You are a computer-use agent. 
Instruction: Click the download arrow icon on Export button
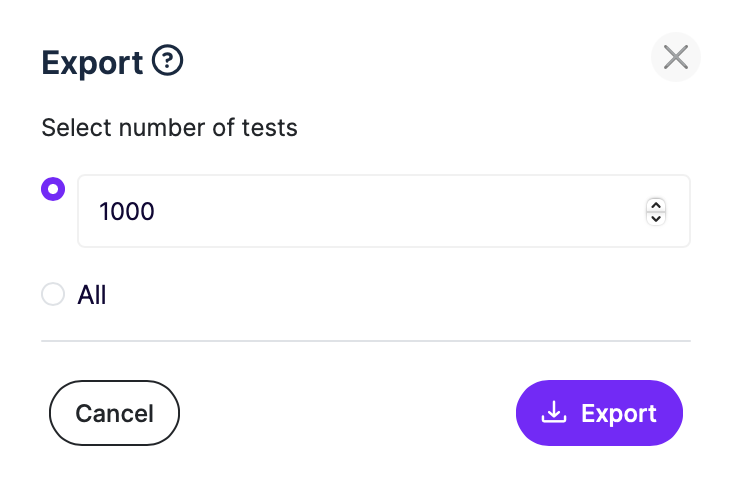[554, 413]
